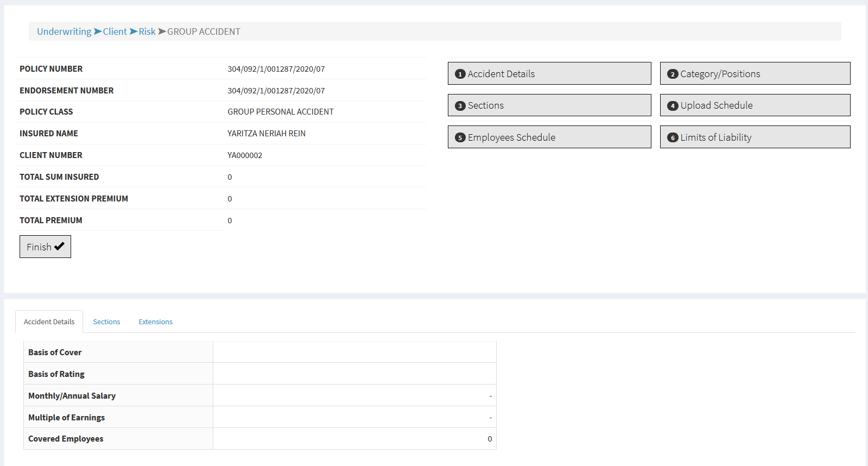Click the number 4 badge on Upload Schedule

pos(673,106)
